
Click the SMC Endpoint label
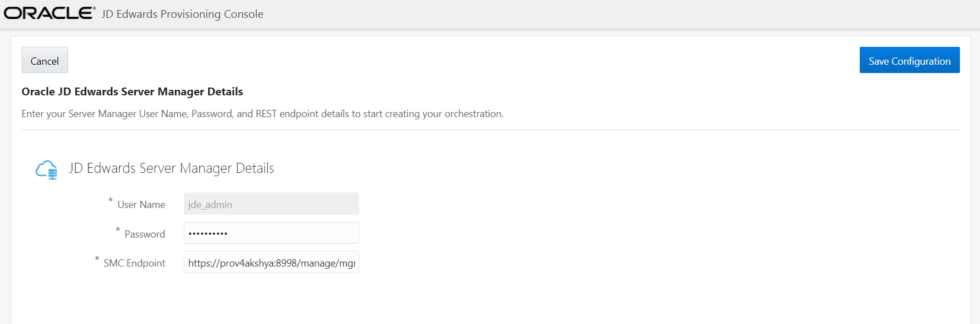(134, 263)
